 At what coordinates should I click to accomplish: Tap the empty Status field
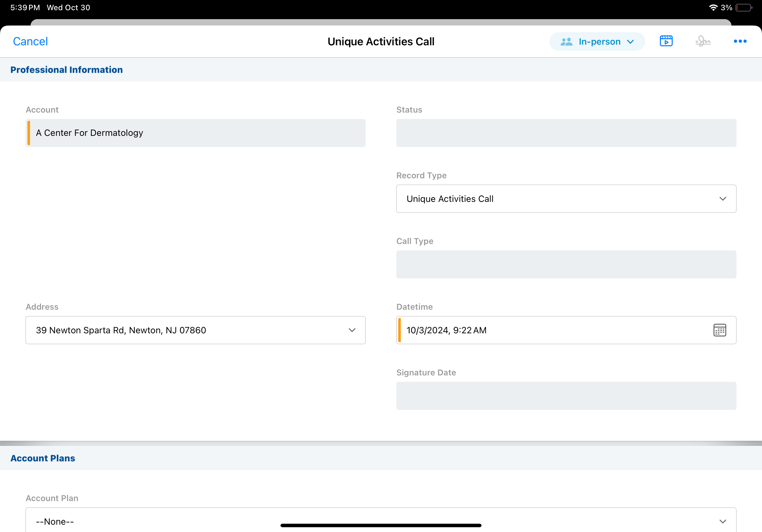566,133
